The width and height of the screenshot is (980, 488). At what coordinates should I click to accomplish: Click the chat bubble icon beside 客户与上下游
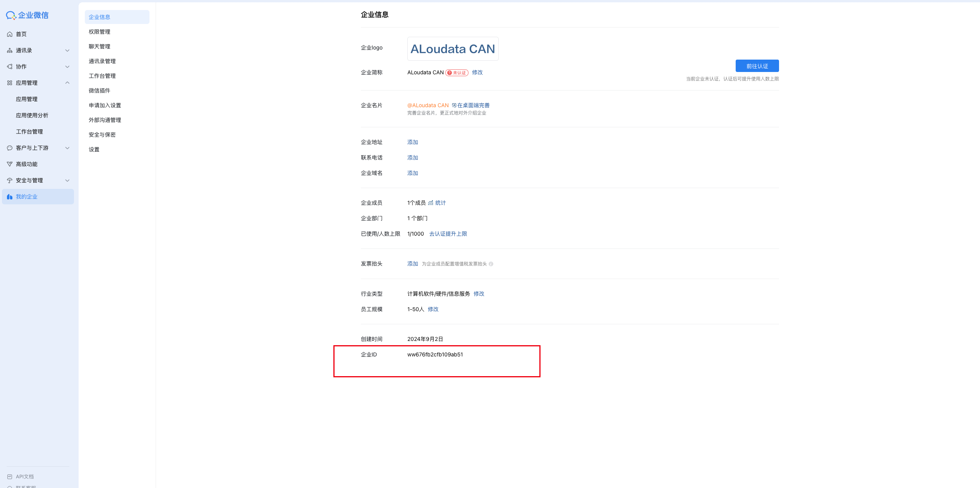[10, 148]
